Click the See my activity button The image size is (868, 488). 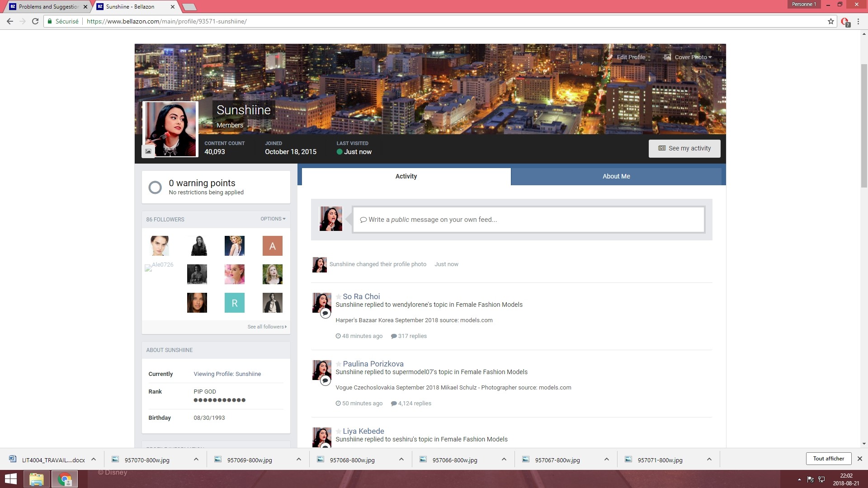(x=684, y=148)
